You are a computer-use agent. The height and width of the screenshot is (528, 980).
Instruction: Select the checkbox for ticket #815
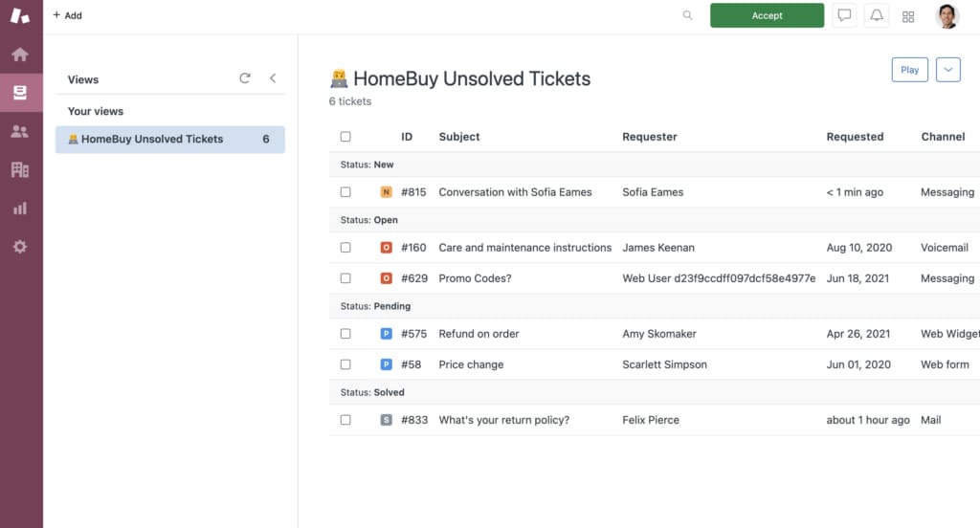(345, 192)
